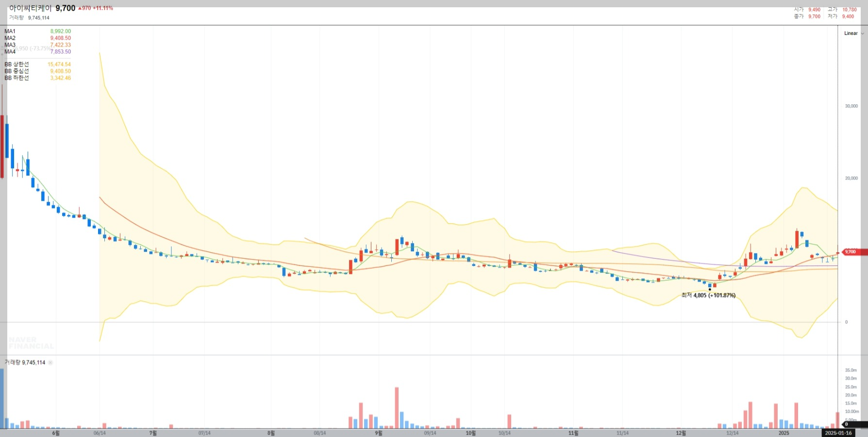Select the MA1 8,992.00 legend entry

(37, 31)
